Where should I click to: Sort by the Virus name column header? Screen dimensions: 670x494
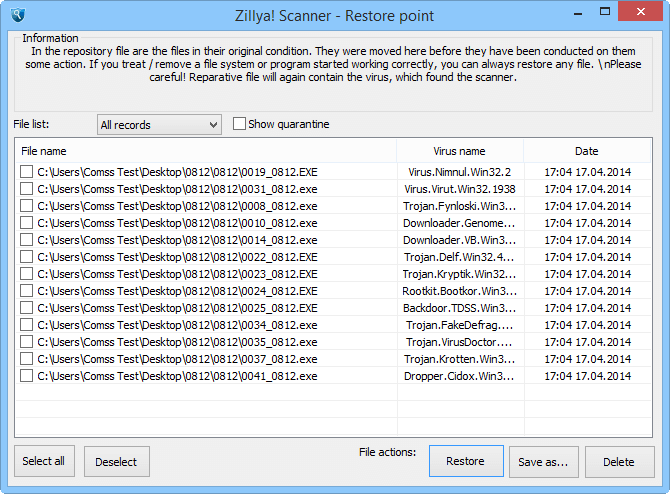tap(459, 151)
